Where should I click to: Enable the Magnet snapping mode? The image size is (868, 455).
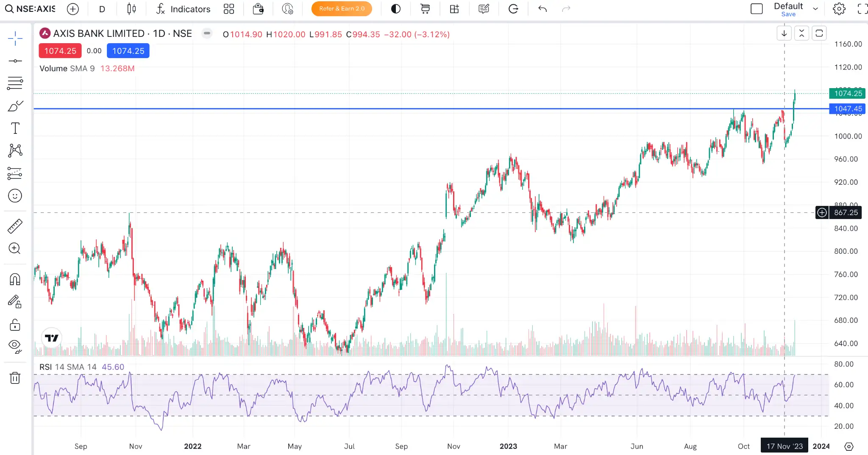pyautogui.click(x=15, y=279)
